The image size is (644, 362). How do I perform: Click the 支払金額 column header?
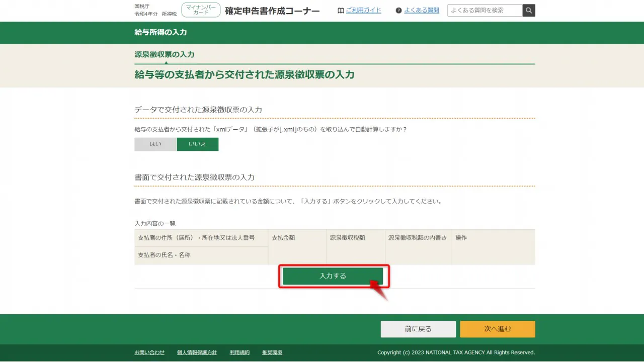tap(283, 238)
